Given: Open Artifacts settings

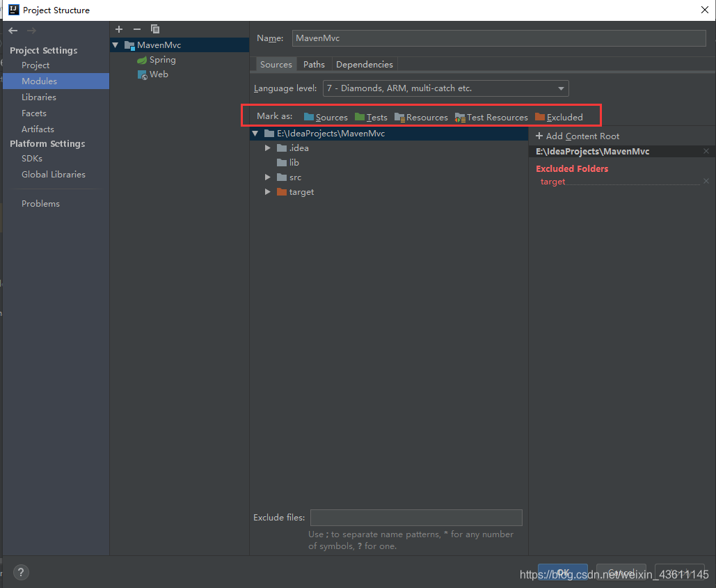Looking at the screenshot, I should point(38,129).
